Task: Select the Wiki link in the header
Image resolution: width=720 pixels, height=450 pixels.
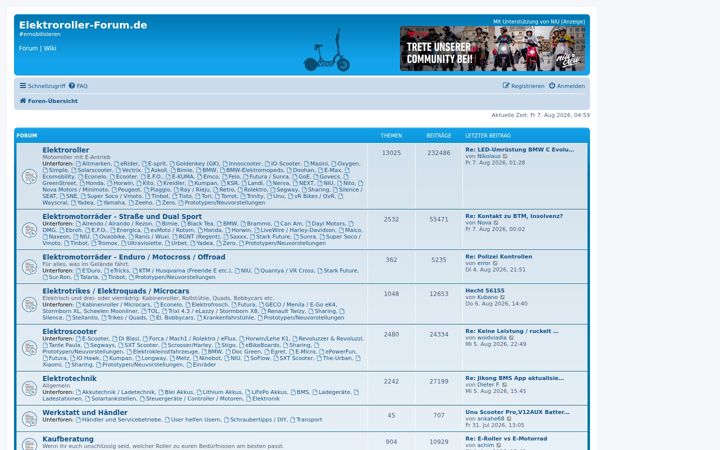Action: pyautogui.click(x=50, y=48)
